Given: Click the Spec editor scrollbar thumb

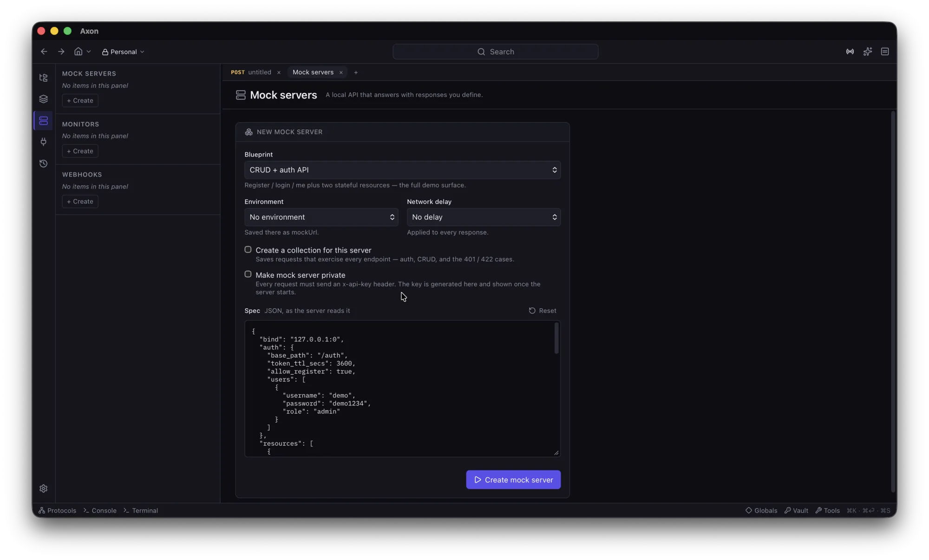Looking at the screenshot, I should pyautogui.click(x=556, y=339).
